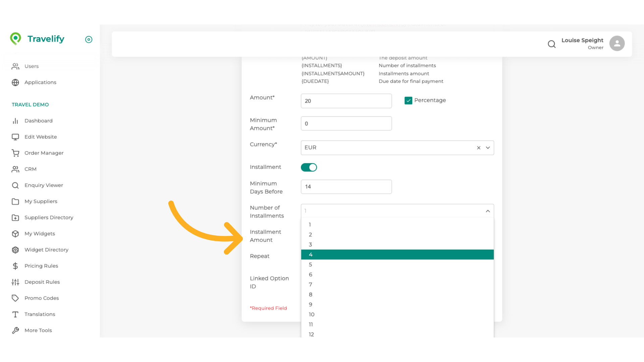Image resolution: width=644 pixels, height=362 pixels.
Task: Open Dashboard in the sidebar
Action: 38,121
